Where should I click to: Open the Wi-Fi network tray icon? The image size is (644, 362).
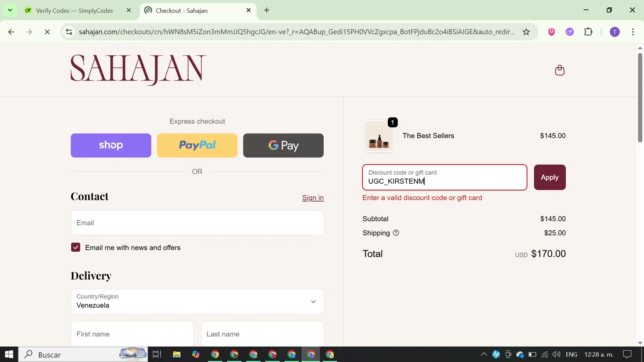(x=545, y=354)
